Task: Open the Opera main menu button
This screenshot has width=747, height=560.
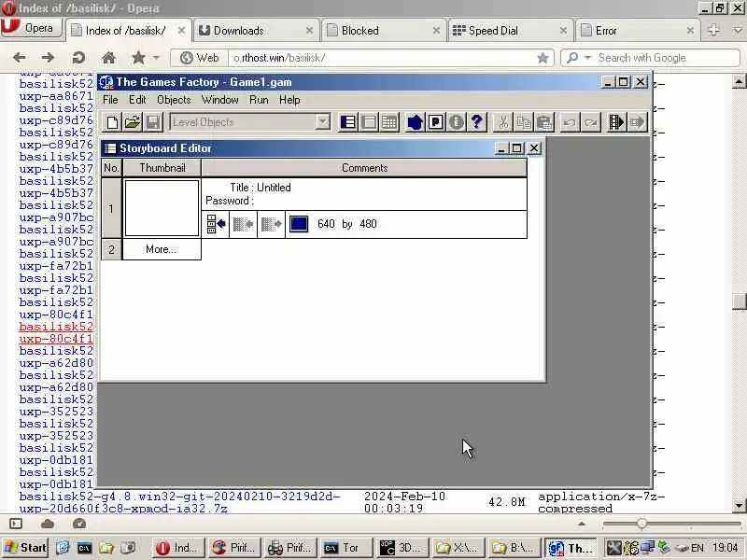Action: 32,28
